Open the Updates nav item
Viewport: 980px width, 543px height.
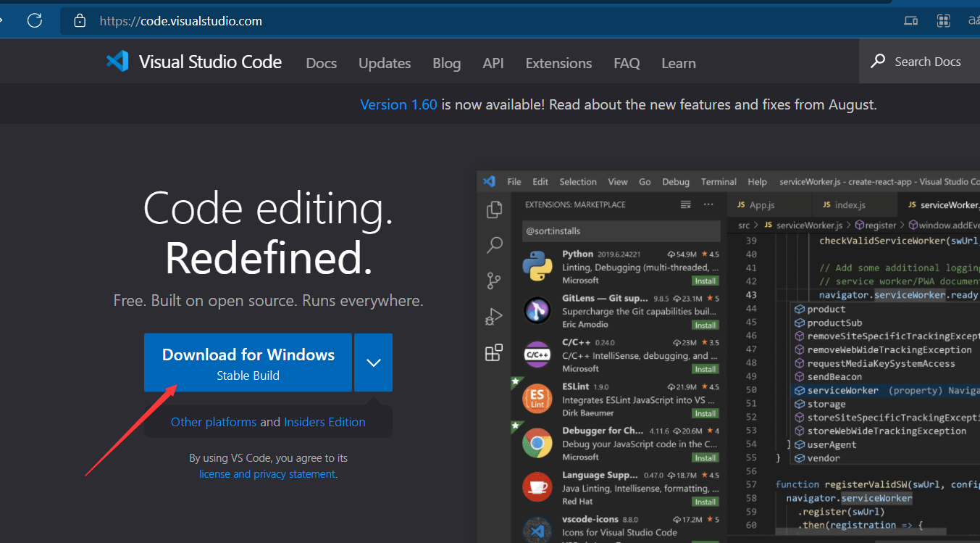(385, 63)
